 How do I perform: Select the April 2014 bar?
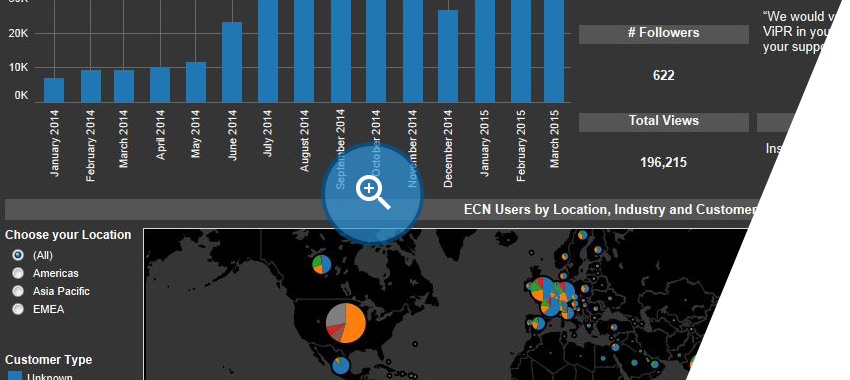click(x=160, y=85)
